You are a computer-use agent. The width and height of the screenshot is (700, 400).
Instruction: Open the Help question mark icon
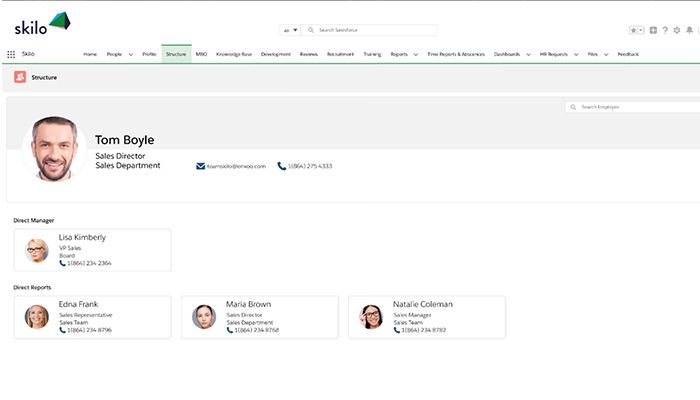click(665, 30)
